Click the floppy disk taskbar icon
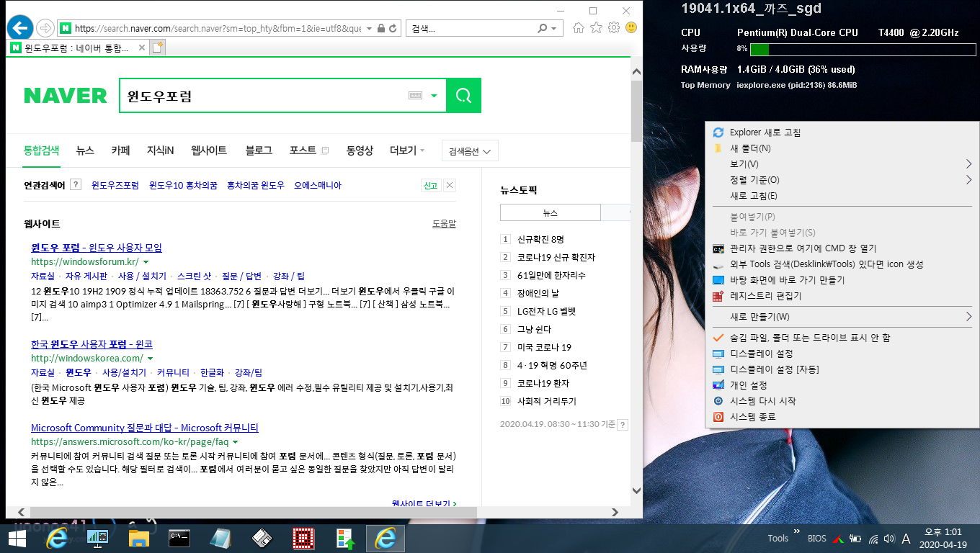980x553 pixels. click(x=262, y=539)
